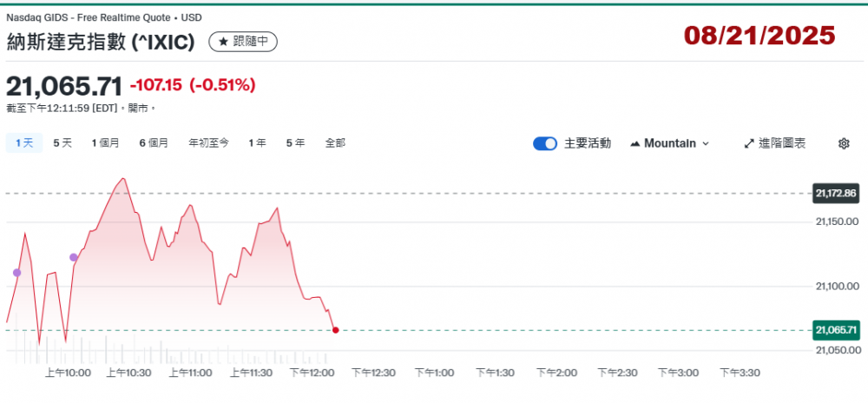Select the 6個月 range tab
Viewport: 868px width, 403px height.
[x=154, y=142]
